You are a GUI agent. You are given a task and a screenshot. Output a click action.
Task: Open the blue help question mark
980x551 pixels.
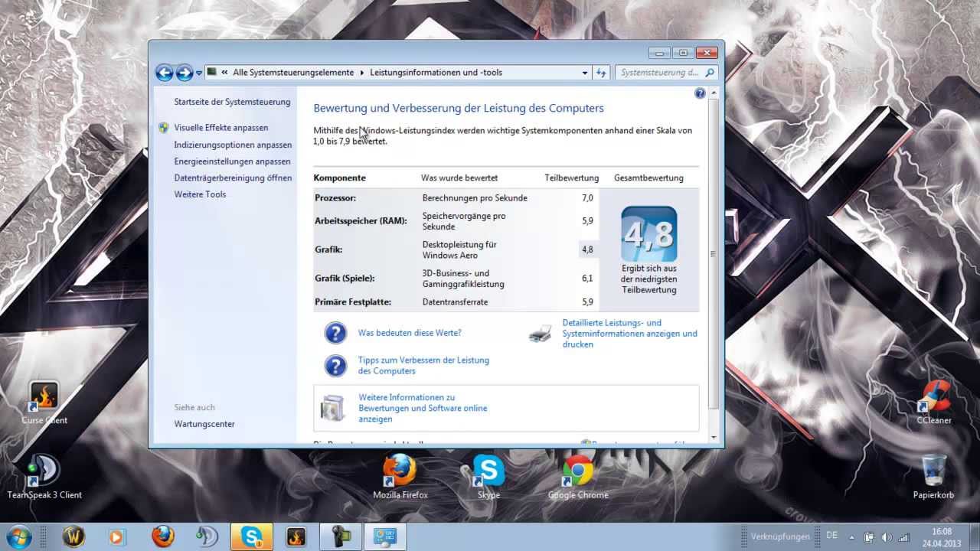[700, 93]
